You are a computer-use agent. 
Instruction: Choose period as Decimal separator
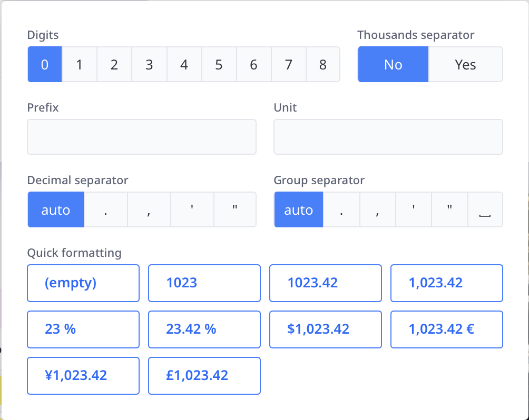[106, 210]
